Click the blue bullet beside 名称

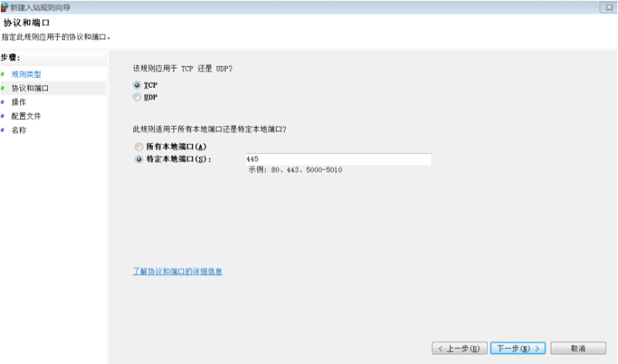[3, 130]
